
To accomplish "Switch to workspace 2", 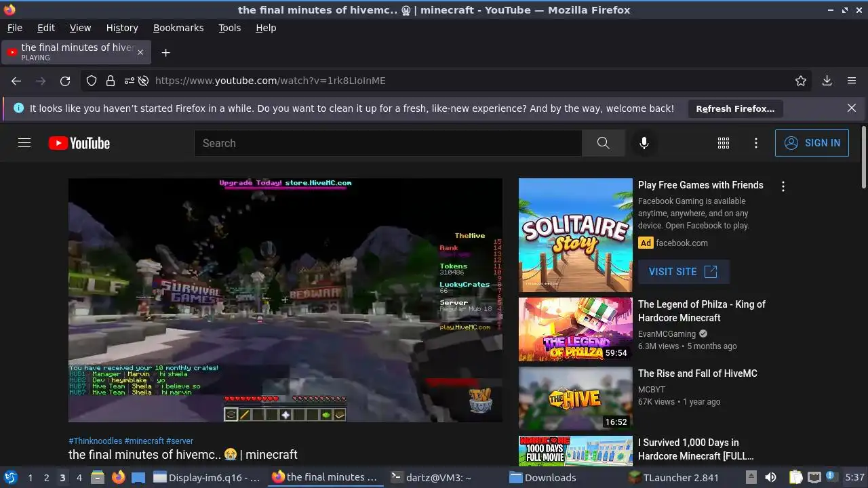I will click(46, 477).
